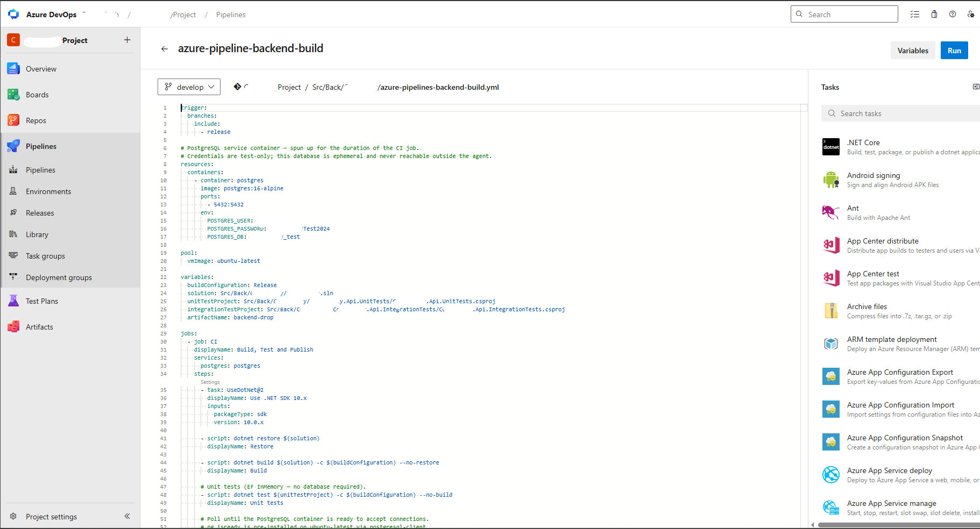Select the Archive files task icon
Image resolution: width=980 pixels, height=529 pixels.
[831, 311]
